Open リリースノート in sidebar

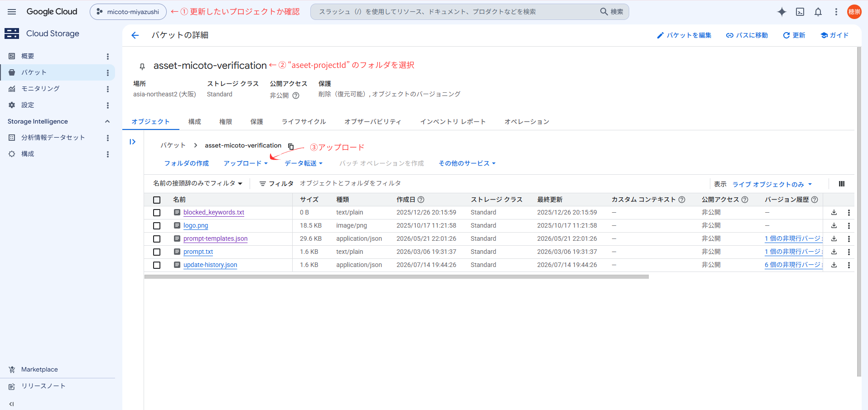click(x=43, y=386)
